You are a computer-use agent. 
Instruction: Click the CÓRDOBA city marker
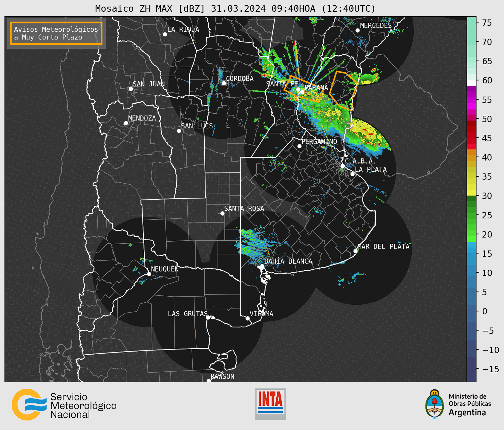tap(224, 83)
